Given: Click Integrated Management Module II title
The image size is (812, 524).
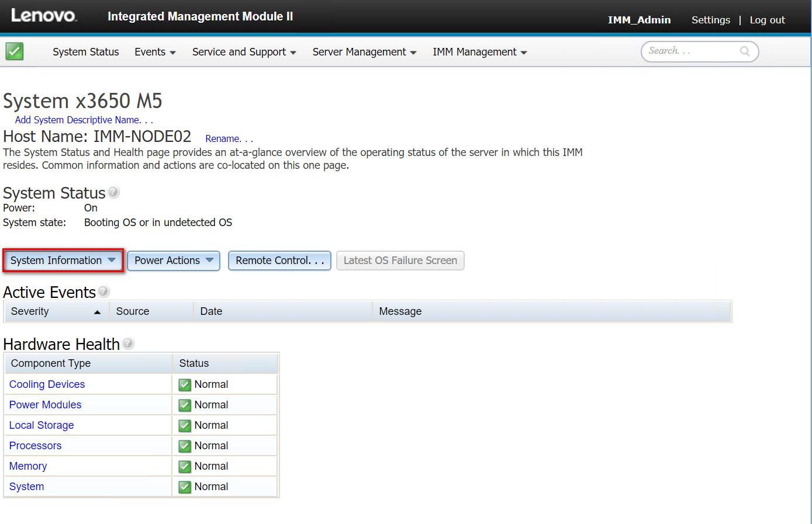Looking at the screenshot, I should (x=201, y=16).
